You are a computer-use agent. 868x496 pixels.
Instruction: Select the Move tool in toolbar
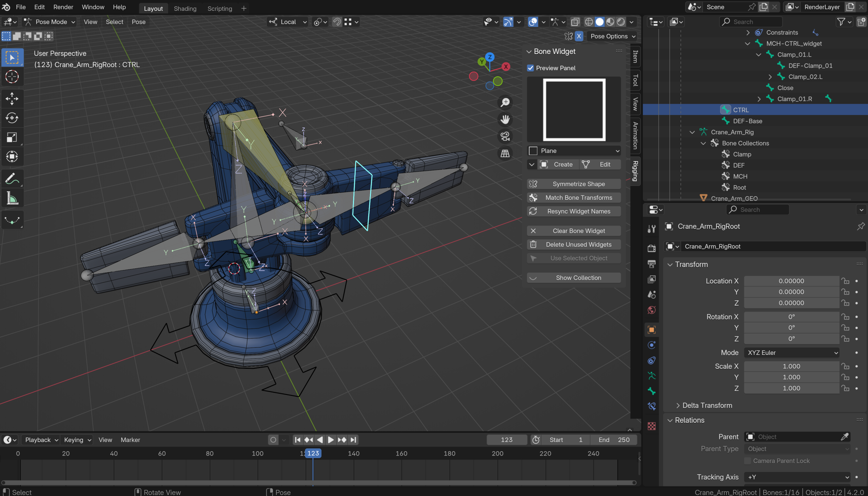coord(12,98)
